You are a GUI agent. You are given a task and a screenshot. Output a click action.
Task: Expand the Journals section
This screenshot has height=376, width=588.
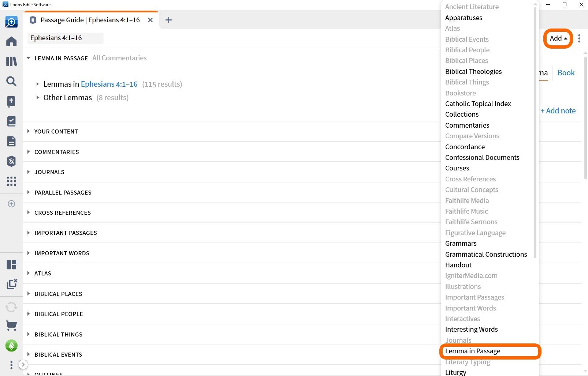(29, 172)
